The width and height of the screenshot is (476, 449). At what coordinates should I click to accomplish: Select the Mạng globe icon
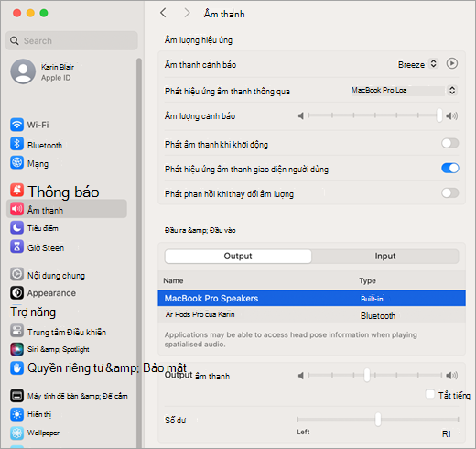(16, 162)
